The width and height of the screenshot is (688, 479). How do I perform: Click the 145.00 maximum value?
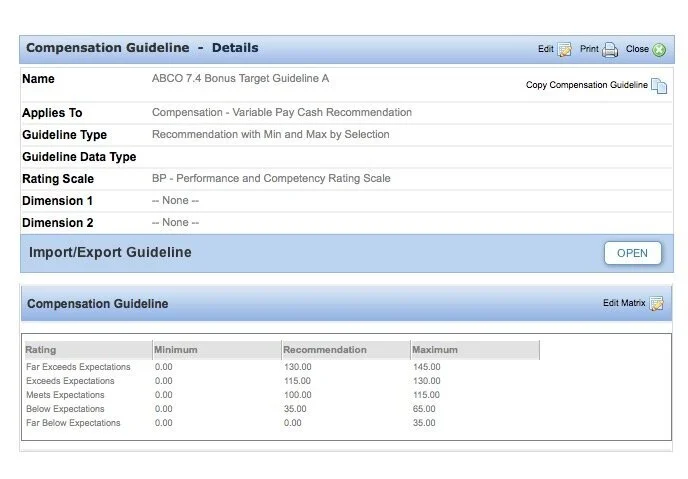pyautogui.click(x=426, y=367)
